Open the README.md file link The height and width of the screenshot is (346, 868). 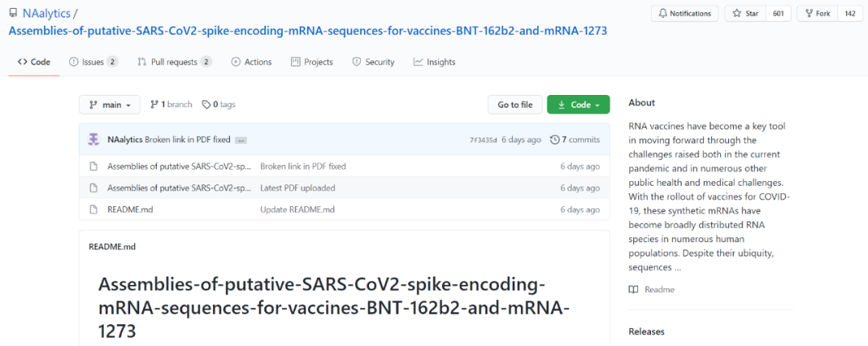pyautogui.click(x=130, y=210)
